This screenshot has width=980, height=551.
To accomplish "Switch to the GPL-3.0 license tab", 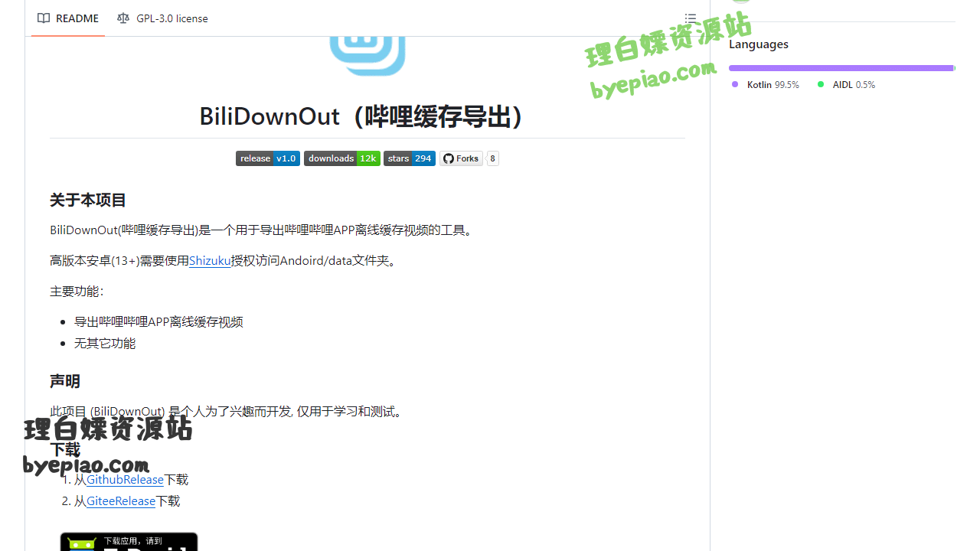I will (x=163, y=18).
